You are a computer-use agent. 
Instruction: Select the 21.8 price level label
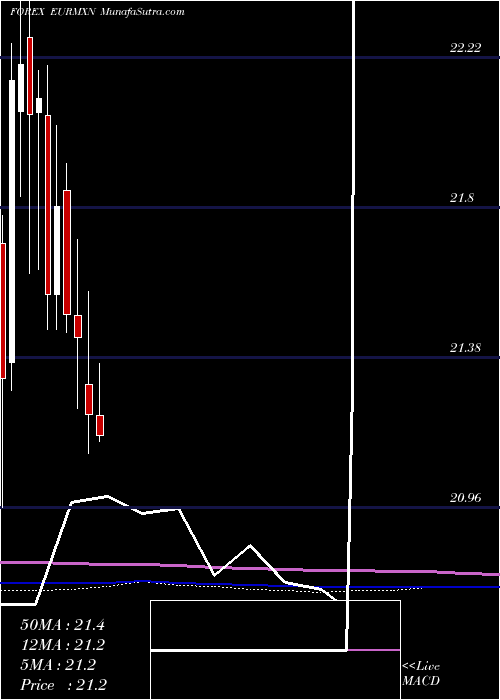[462, 198]
